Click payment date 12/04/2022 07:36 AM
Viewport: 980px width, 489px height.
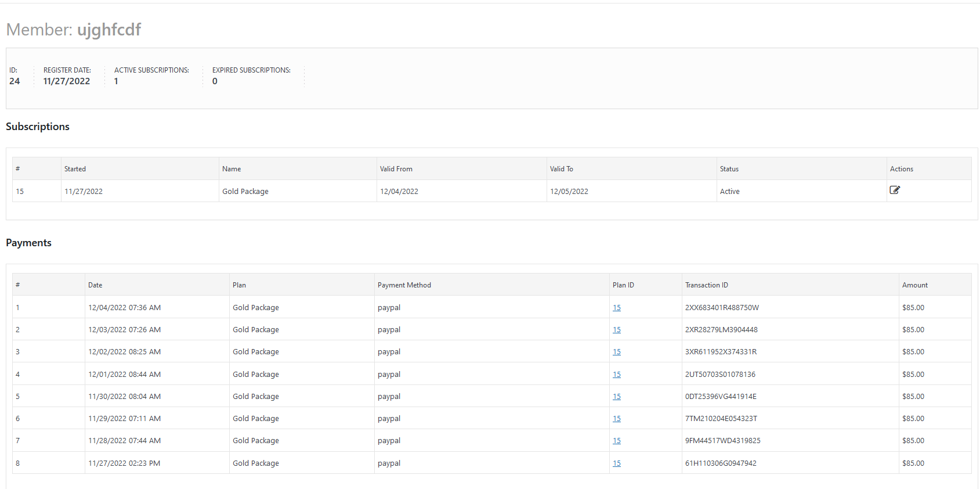[x=124, y=308]
